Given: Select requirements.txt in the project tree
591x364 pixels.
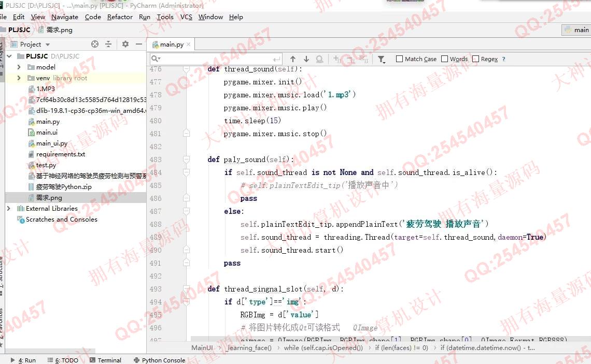Looking at the screenshot, I should pyautogui.click(x=60, y=154).
